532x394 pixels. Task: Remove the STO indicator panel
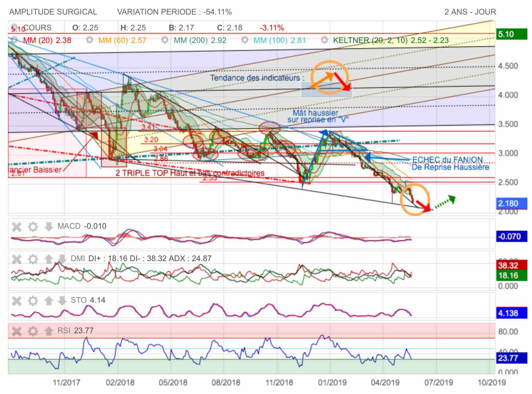17,300
